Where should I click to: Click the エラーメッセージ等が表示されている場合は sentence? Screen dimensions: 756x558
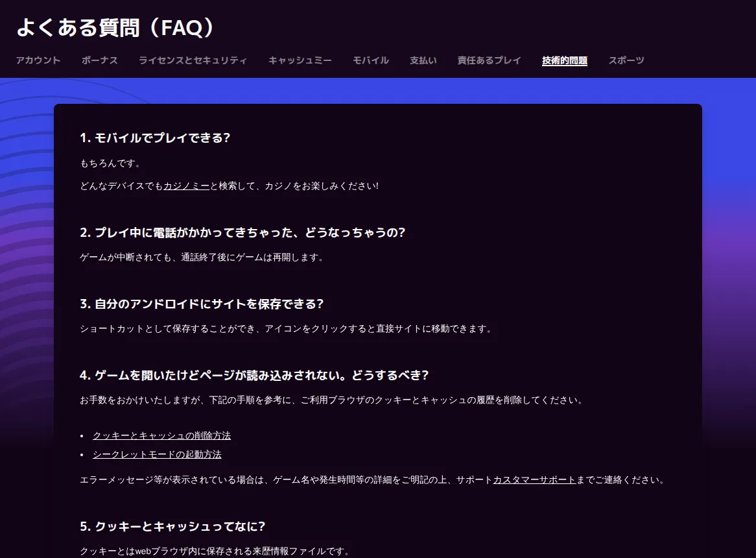372,480
